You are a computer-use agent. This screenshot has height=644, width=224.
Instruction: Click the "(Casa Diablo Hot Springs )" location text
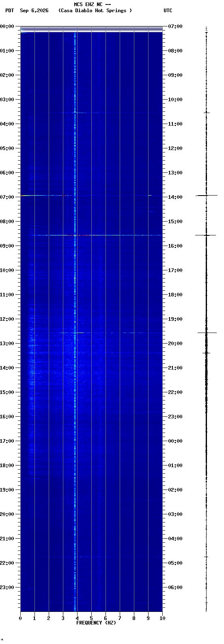pyautogui.click(x=95, y=11)
